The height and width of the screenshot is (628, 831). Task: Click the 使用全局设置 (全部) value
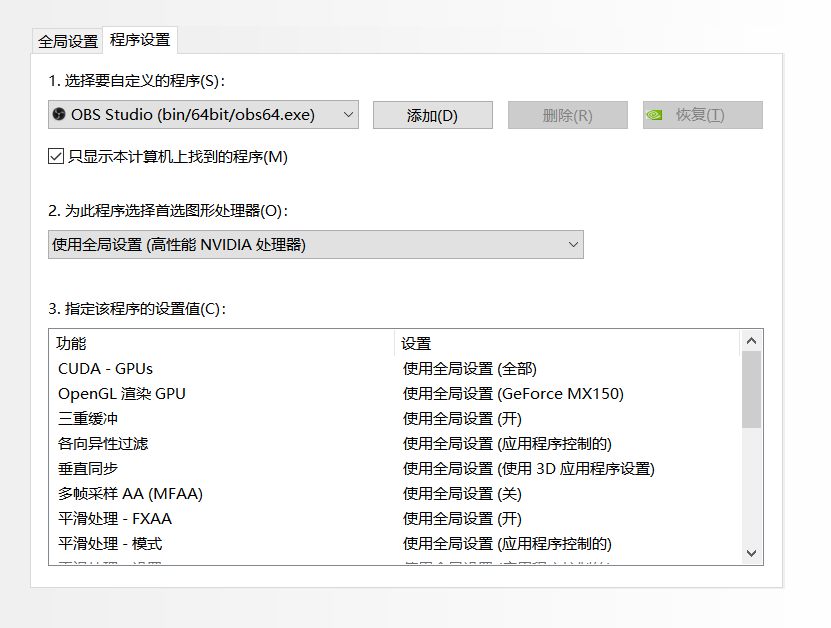tap(470, 369)
